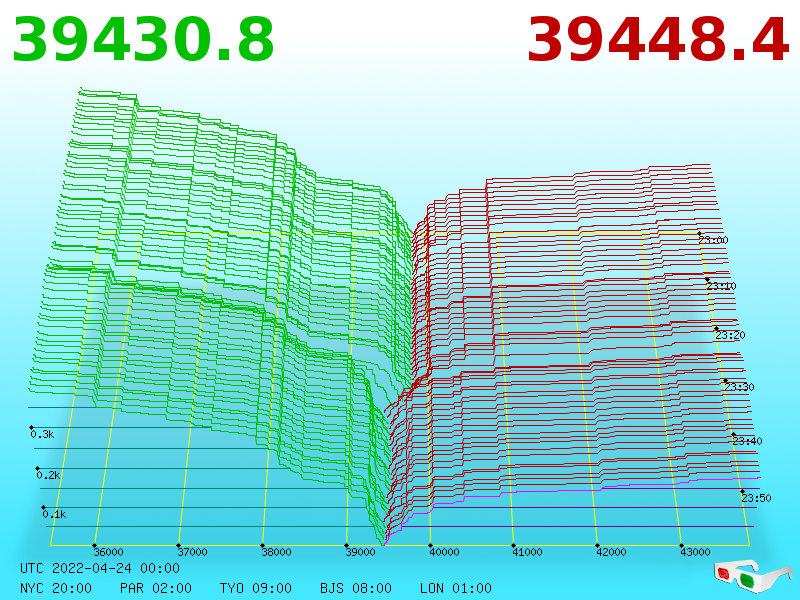Click the green bid price 39430.8
Screen dimensions: 800x600
point(143,40)
